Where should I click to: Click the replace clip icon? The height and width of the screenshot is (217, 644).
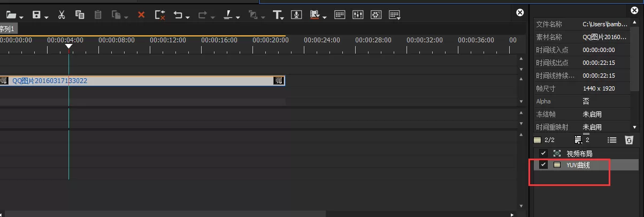[x=116, y=15]
